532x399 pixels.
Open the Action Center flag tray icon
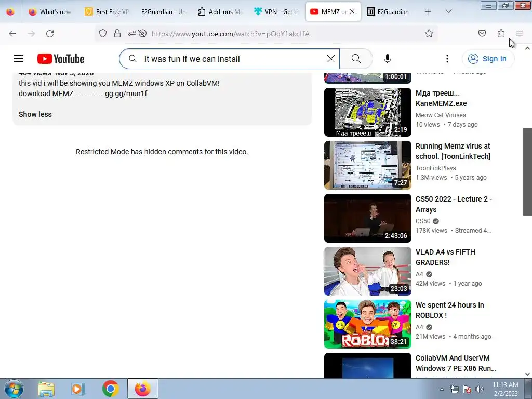coord(467,389)
